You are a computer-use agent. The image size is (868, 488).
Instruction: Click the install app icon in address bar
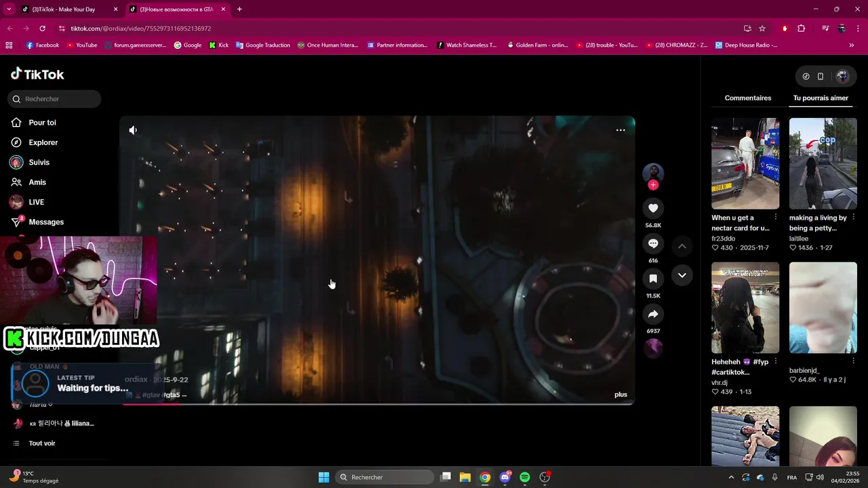(747, 28)
